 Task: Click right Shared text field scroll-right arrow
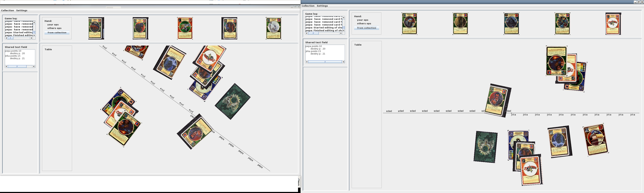tap(343, 62)
